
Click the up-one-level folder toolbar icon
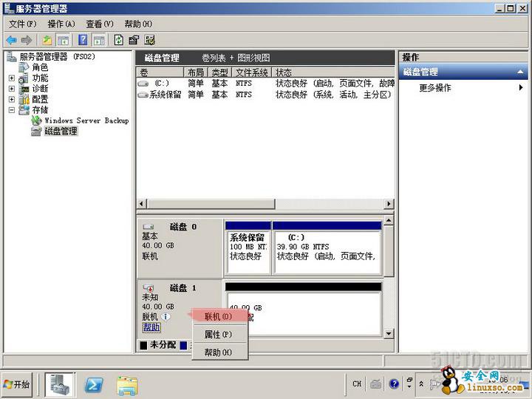[47, 40]
